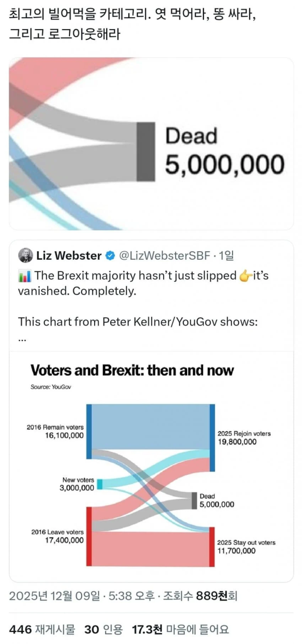Show the 17.3천 마음에 들어요 likes
Image resolution: width=302 pixels, height=644 pixels.
pyautogui.click(x=180, y=629)
